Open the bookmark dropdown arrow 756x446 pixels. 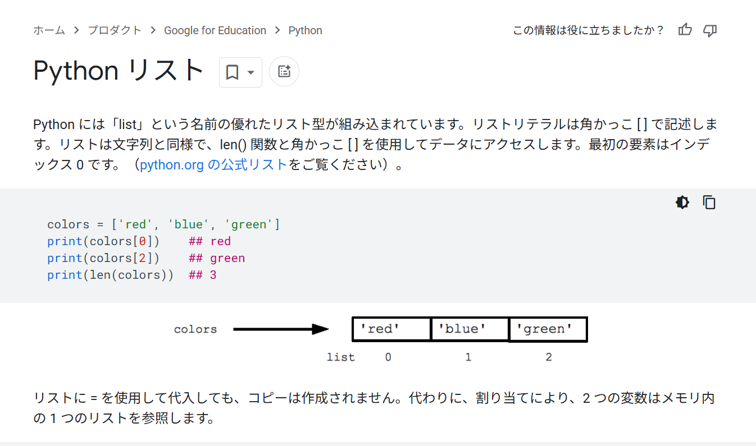pos(251,72)
